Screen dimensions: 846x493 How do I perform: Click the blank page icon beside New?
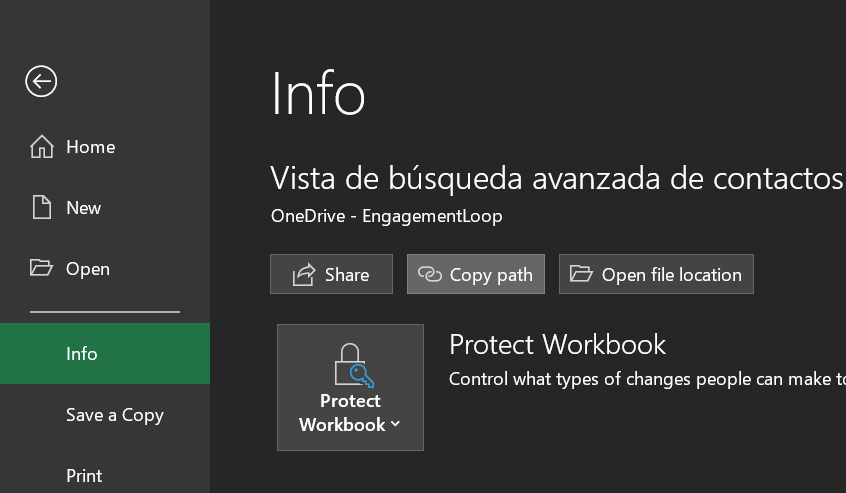coord(41,208)
